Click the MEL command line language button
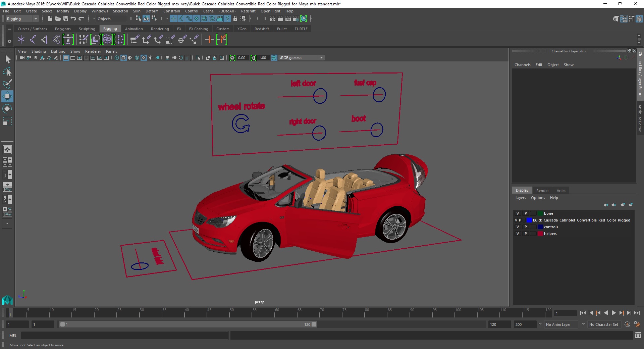644x349 pixels. (x=13, y=336)
